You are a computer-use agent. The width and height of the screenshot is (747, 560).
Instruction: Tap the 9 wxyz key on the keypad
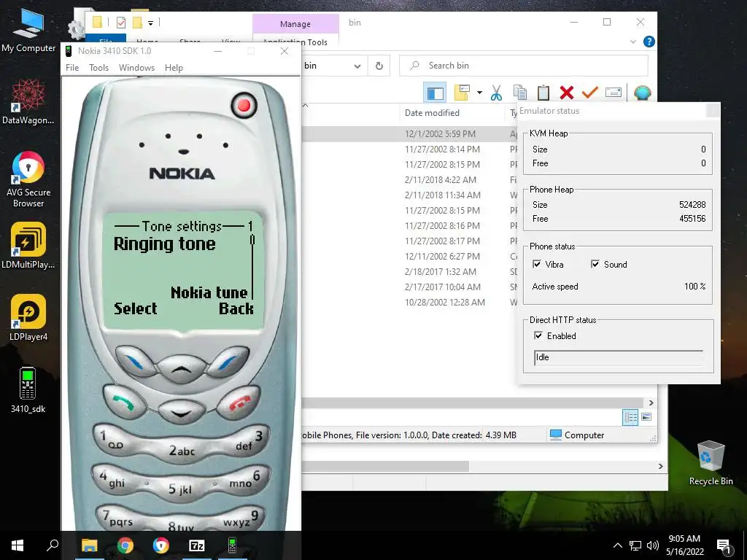[243, 518]
